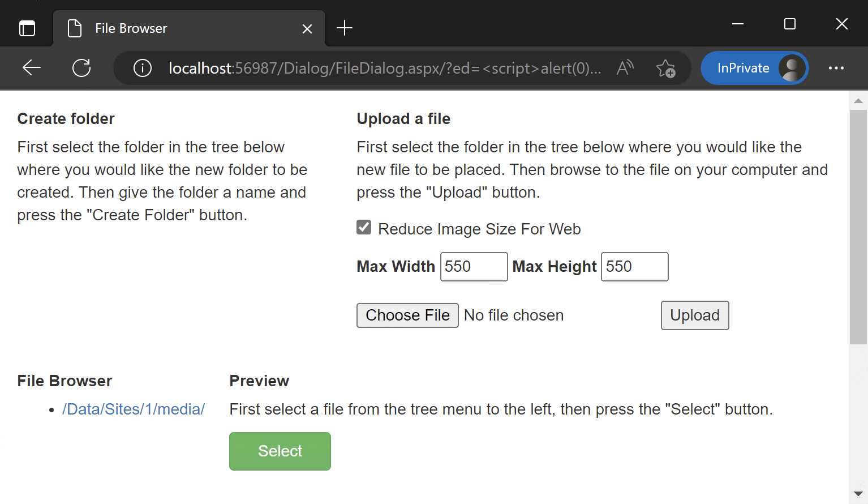This screenshot has height=504, width=868.
Task: Open the /Data/Sites/1/media/ folder link
Action: click(x=134, y=409)
